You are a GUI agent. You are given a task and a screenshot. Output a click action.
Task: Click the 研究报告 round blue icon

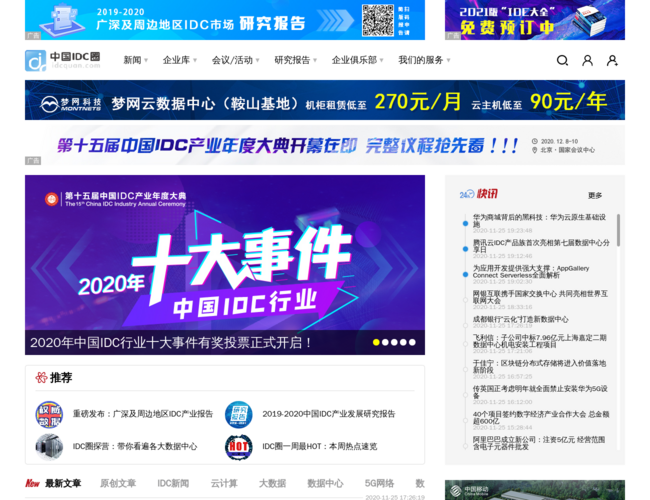coord(239,414)
